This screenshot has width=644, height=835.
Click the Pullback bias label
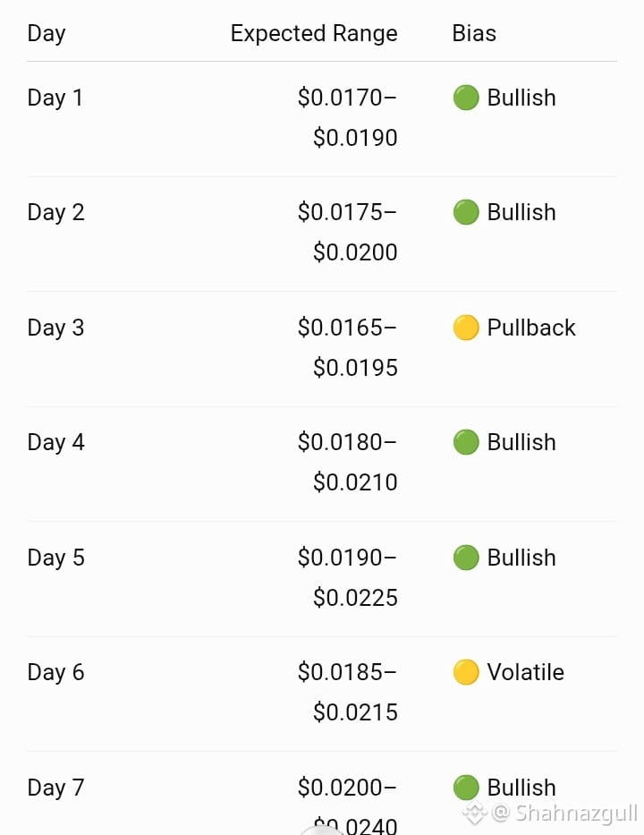click(531, 328)
